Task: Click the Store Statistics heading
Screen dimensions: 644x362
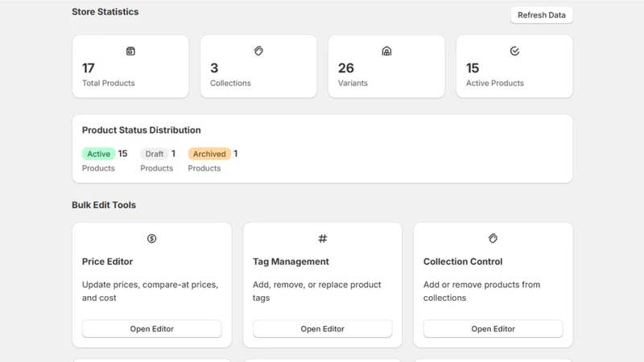Action: click(105, 12)
